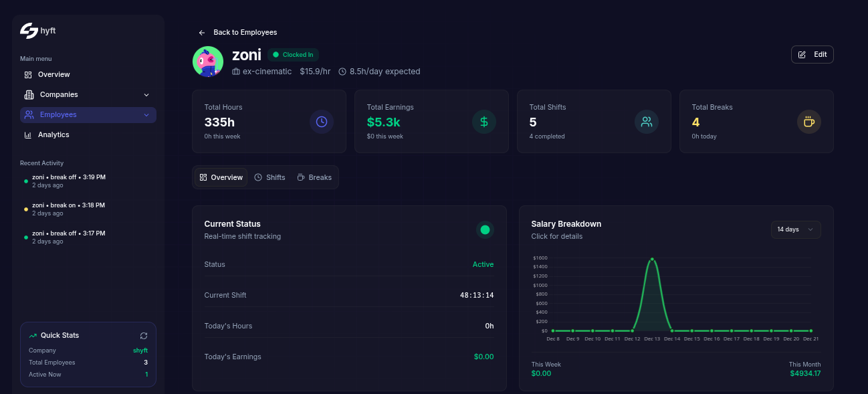This screenshot has width=868, height=394.
Task: Click the Today's Earnings $0.00 value
Action: (483, 357)
